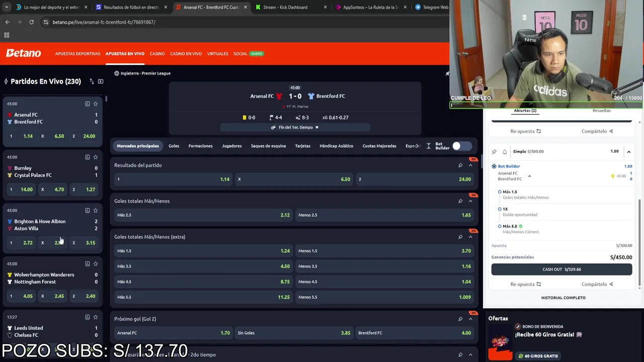Switch to the Jugadores tab
Screen dimensions: 644x362
tap(232, 146)
